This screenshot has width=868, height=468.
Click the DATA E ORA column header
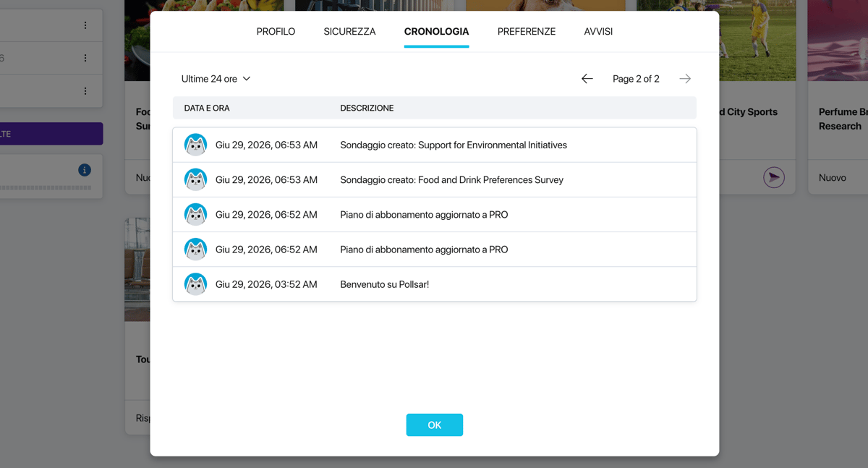(x=207, y=108)
